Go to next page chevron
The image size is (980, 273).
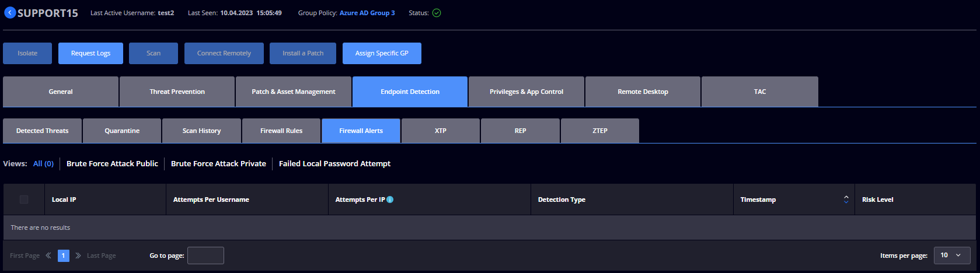[x=78, y=256]
